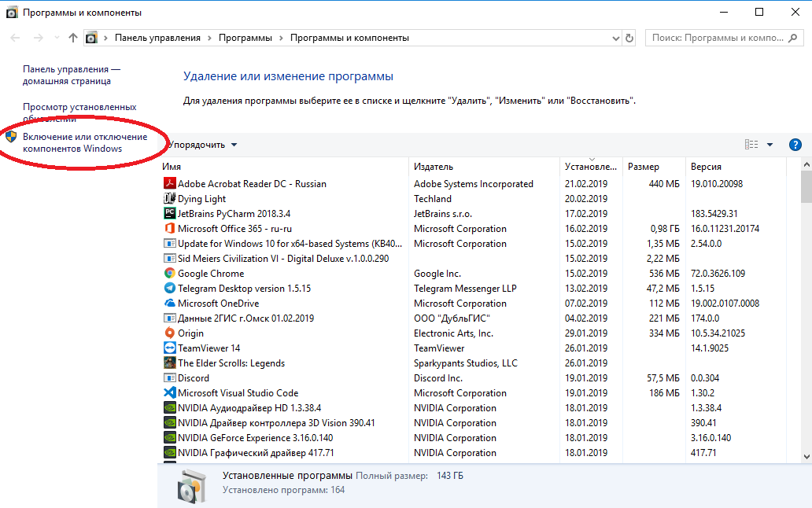Select the TeamViewer 14 row
812x508 pixels.
(474, 348)
